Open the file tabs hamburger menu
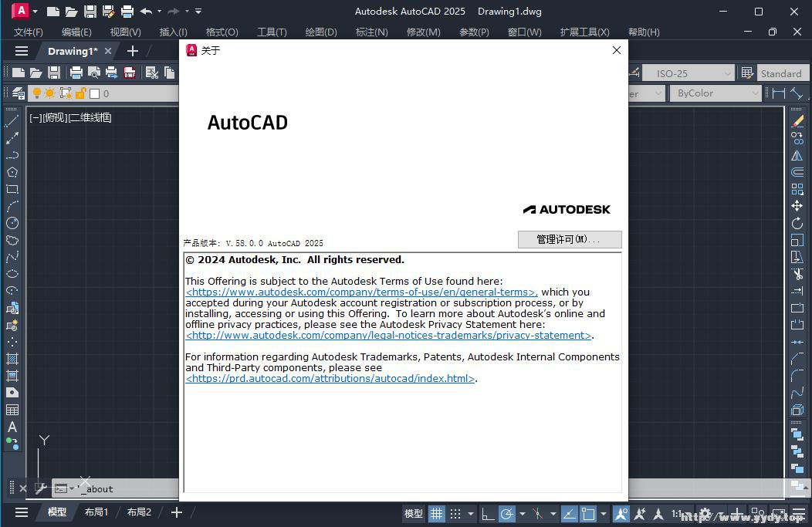 [x=22, y=51]
